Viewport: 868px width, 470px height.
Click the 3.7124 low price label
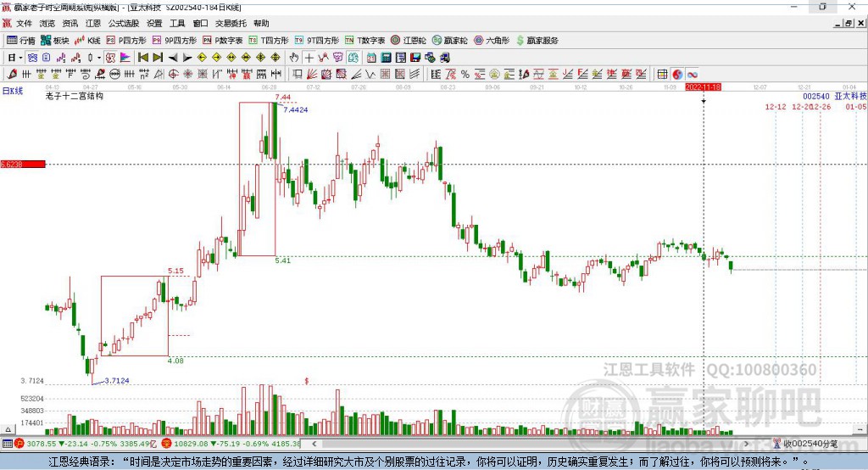117,380
